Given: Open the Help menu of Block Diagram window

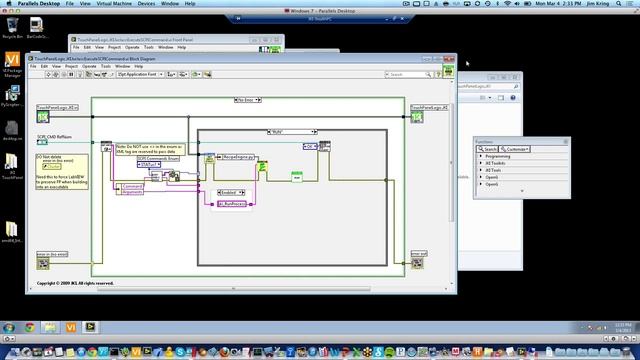Looking at the screenshot, I should (139, 66).
